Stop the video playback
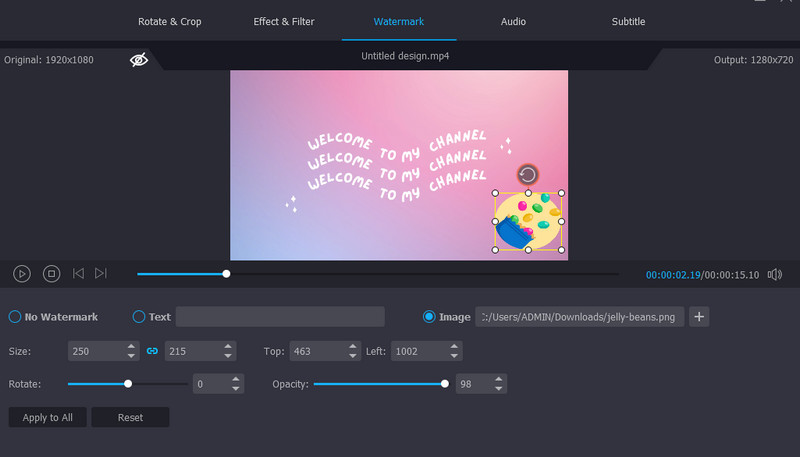Image resolution: width=800 pixels, height=457 pixels. pos(52,273)
